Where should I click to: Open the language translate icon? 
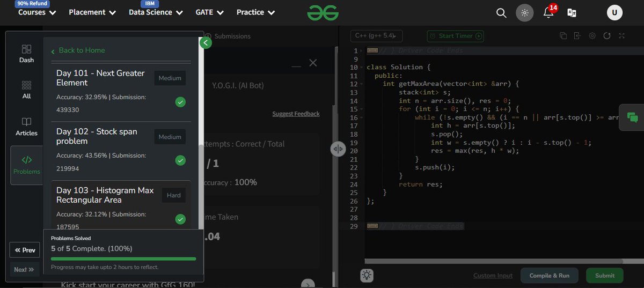572,13
